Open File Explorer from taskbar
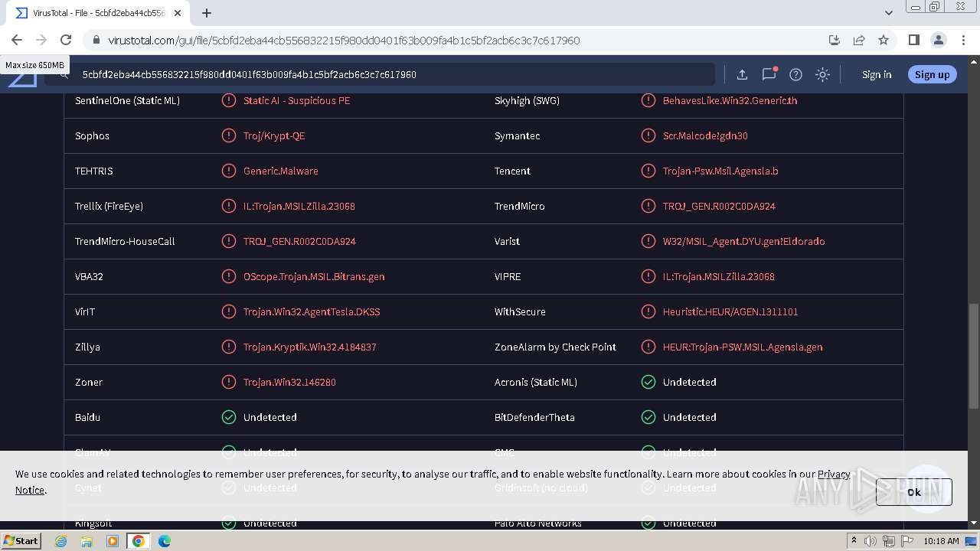980x551 pixels. [87, 541]
